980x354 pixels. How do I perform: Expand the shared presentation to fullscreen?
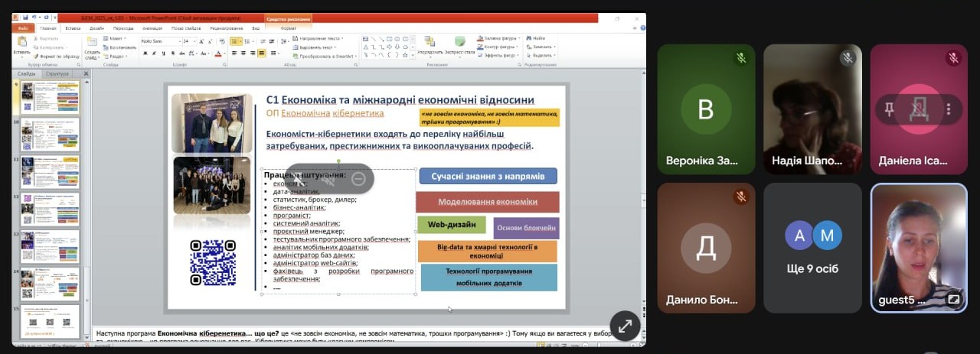point(625,326)
